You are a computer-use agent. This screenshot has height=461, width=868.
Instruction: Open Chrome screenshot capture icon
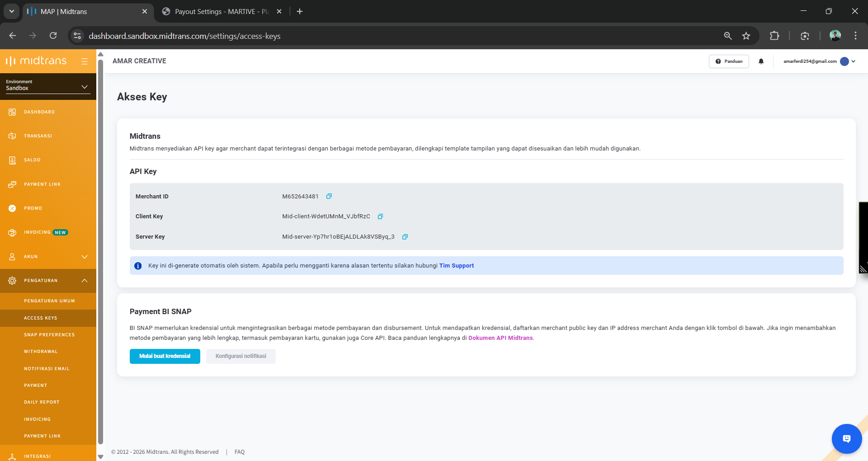coord(805,36)
